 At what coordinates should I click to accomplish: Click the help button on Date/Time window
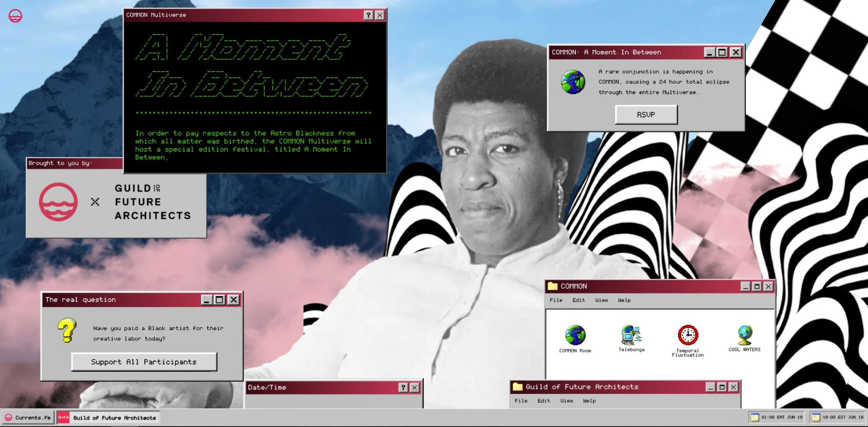(403, 388)
